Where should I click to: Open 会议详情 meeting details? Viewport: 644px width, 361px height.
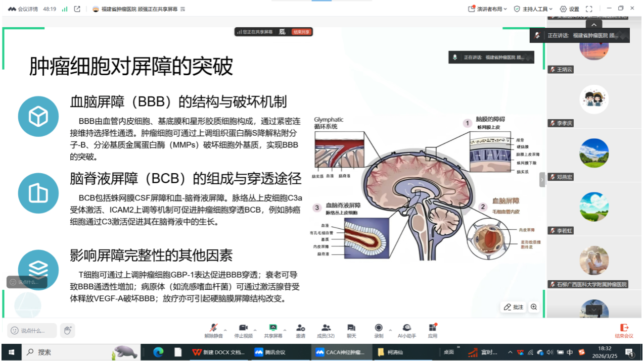point(23,9)
